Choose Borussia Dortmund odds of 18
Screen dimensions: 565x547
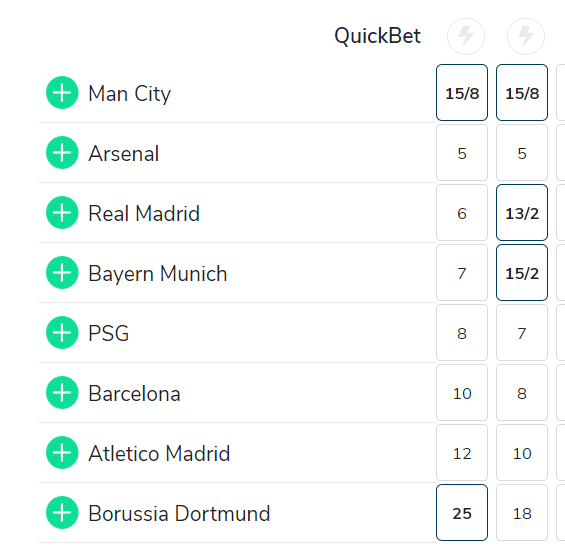point(522,512)
